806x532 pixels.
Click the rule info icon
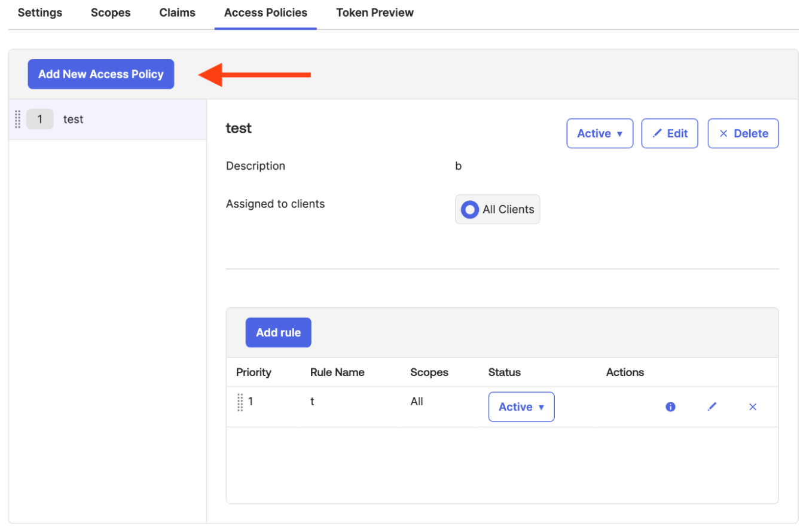click(x=670, y=407)
